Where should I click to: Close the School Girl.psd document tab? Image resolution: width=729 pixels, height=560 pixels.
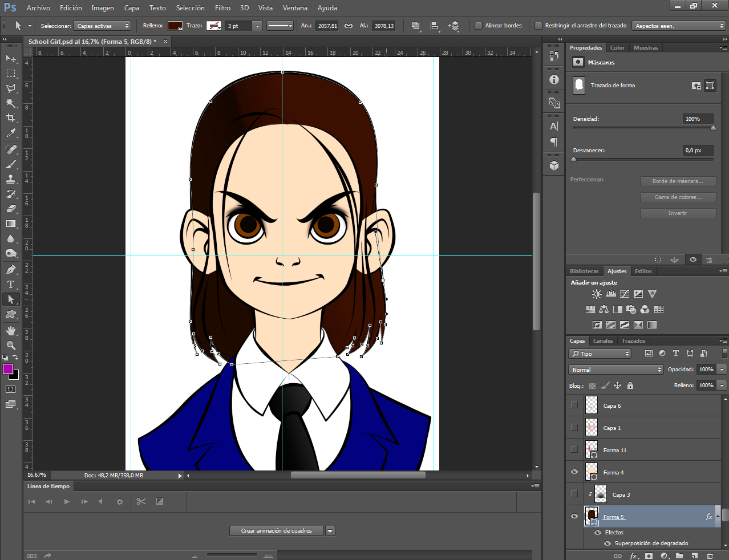click(x=165, y=42)
